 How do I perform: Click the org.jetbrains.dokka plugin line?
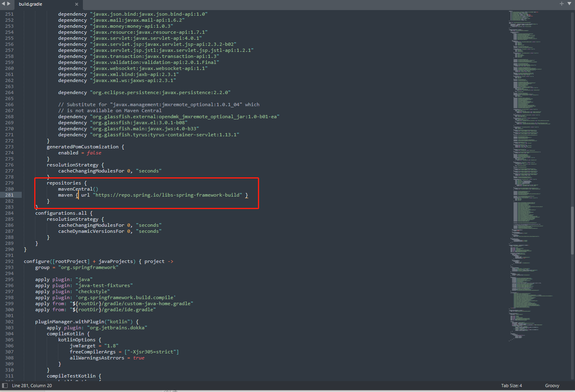tap(97, 328)
